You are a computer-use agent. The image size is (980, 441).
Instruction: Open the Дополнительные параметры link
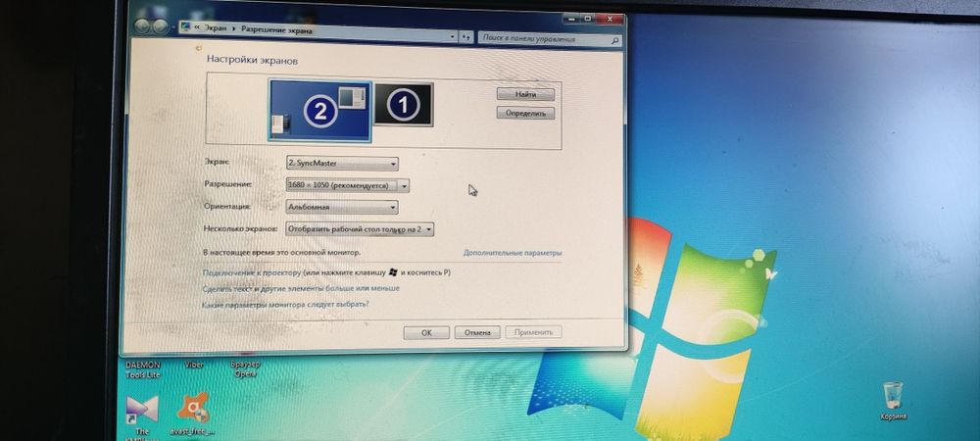click(x=513, y=253)
